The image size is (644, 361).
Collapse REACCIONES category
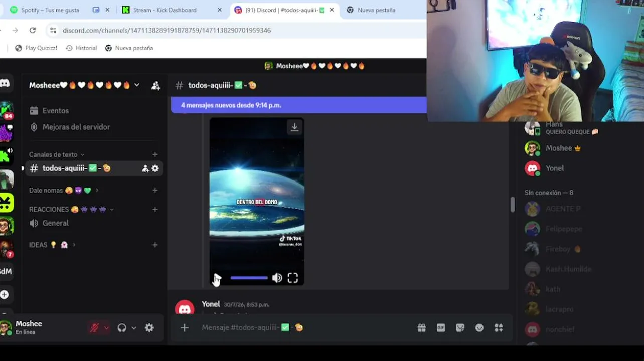click(x=71, y=209)
